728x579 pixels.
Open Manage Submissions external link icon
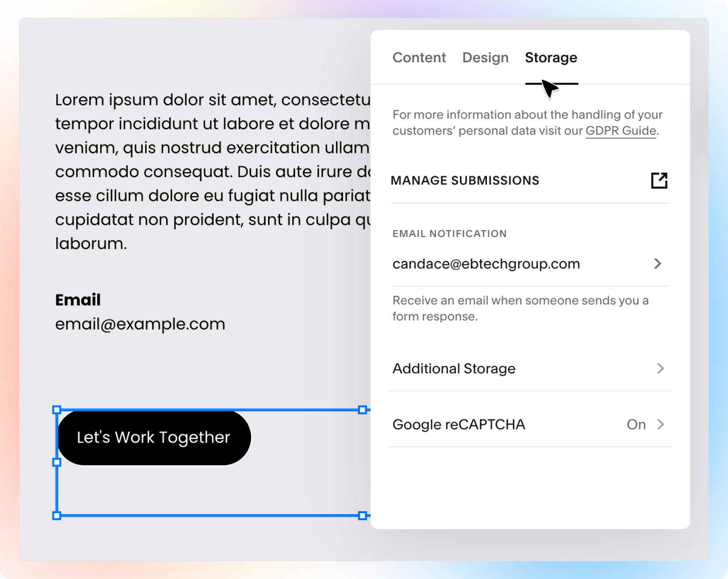pyautogui.click(x=659, y=180)
